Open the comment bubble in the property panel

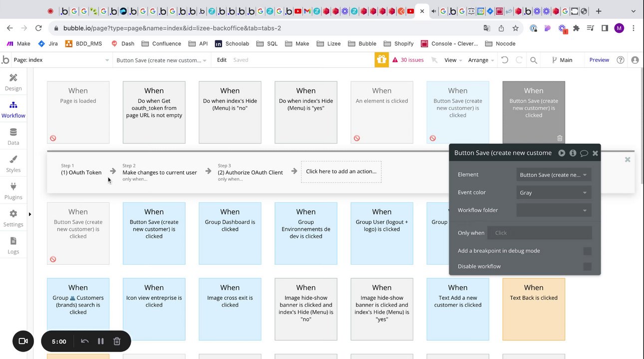pyautogui.click(x=584, y=153)
